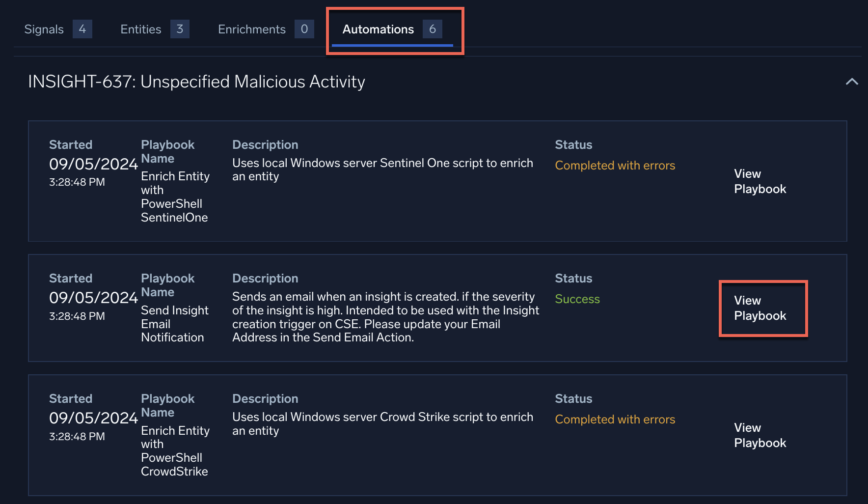Open the INSIGHT-637 insight title
Viewport: 868px width, 504px height.
tap(196, 82)
